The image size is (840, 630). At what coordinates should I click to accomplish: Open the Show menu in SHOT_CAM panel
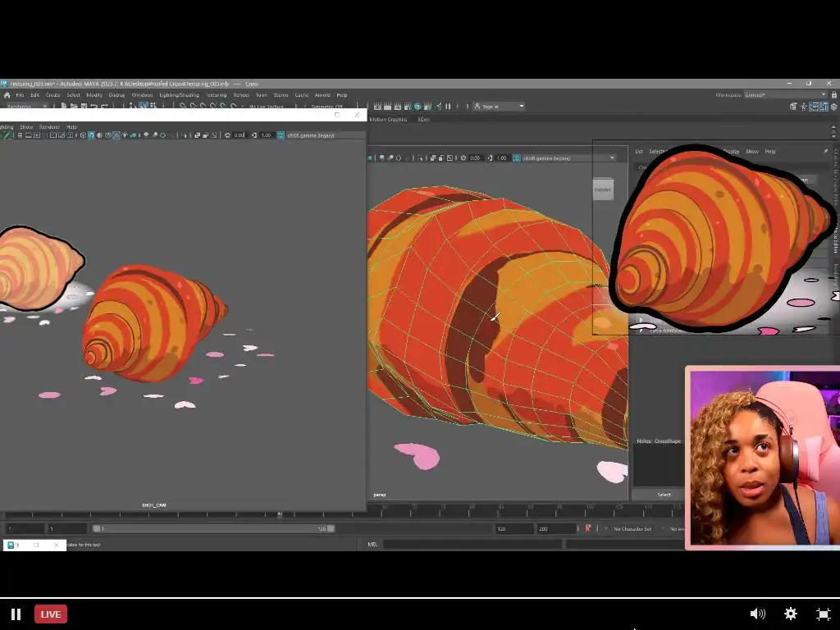[26, 127]
